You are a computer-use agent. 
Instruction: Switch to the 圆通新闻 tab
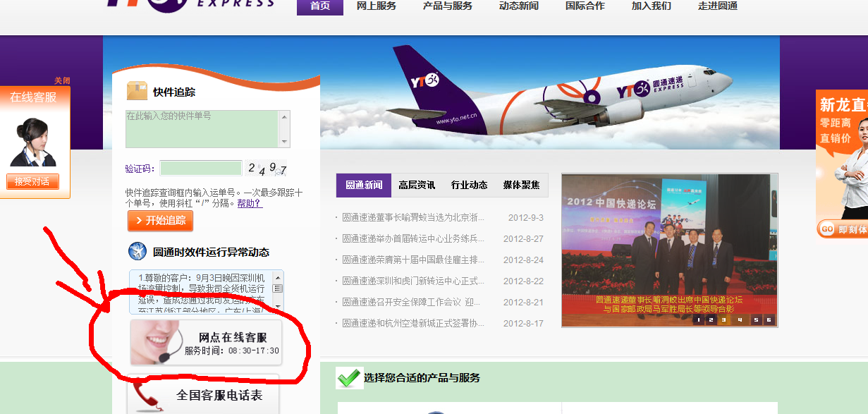point(364,185)
